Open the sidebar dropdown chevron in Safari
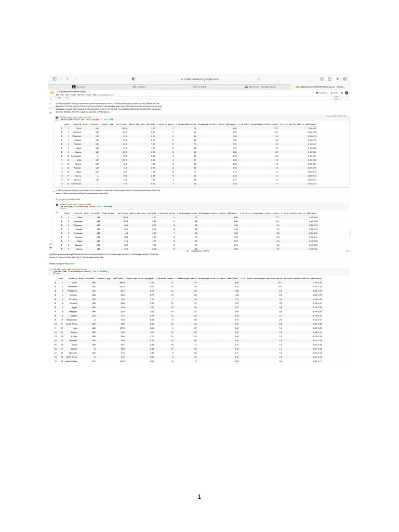The height and width of the screenshot is (532, 399). 61,79
